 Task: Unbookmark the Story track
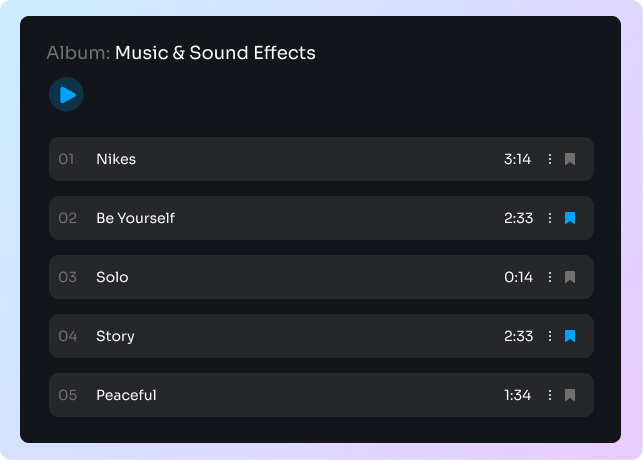click(x=570, y=336)
